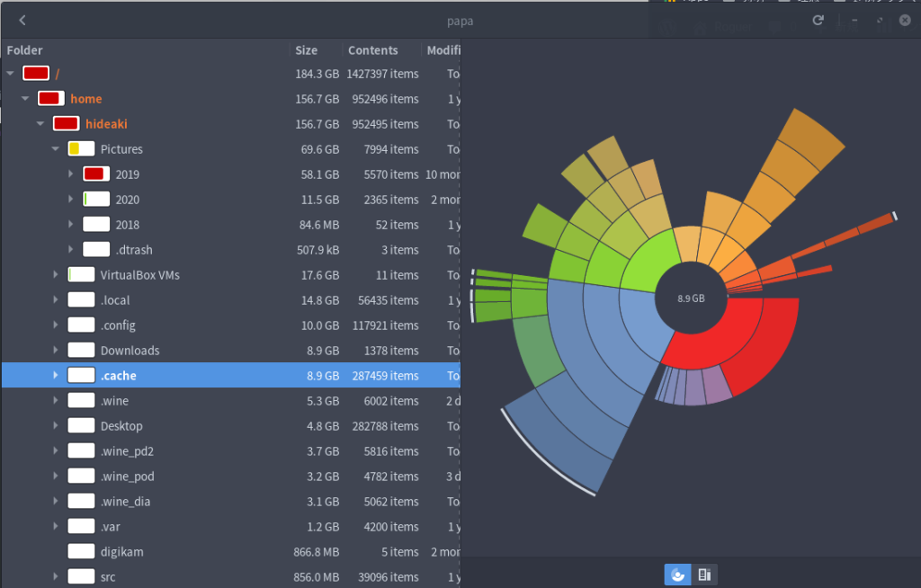921x588 pixels.
Task: Expand the .wine folder
Action: 55,400
